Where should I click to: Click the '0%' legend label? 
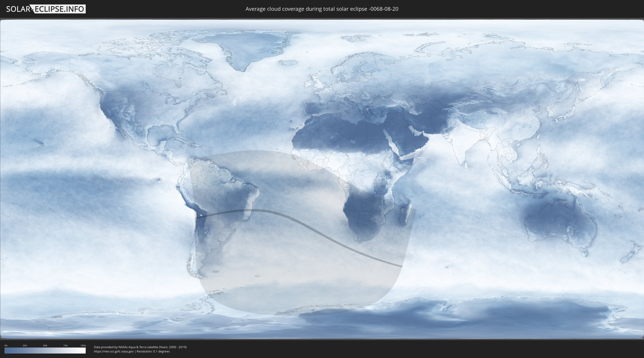click(x=6, y=345)
